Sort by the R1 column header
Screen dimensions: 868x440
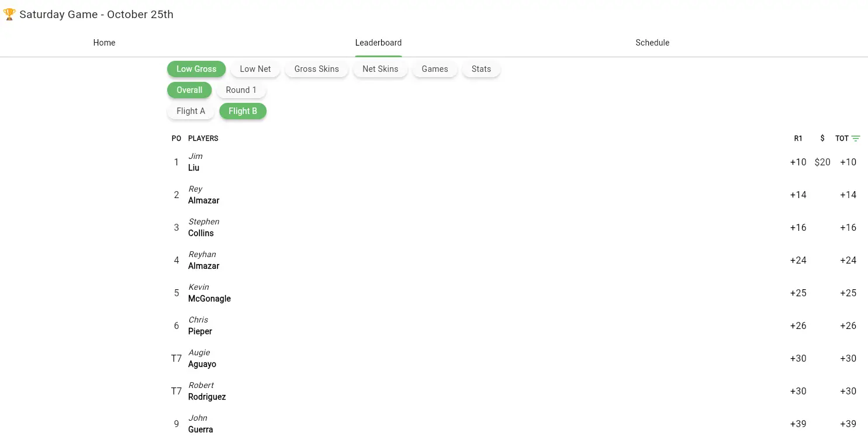point(798,138)
